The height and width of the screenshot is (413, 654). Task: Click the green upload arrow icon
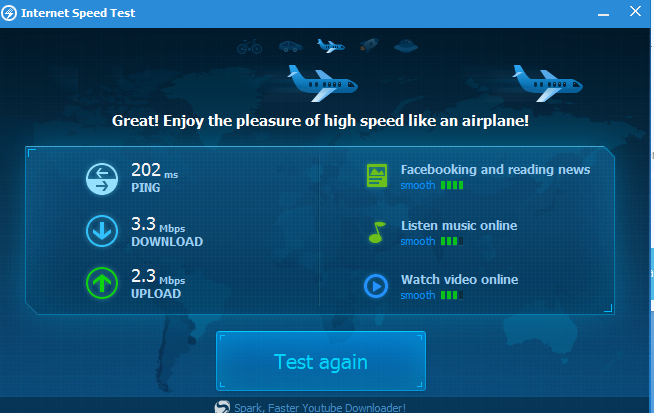tap(102, 283)
